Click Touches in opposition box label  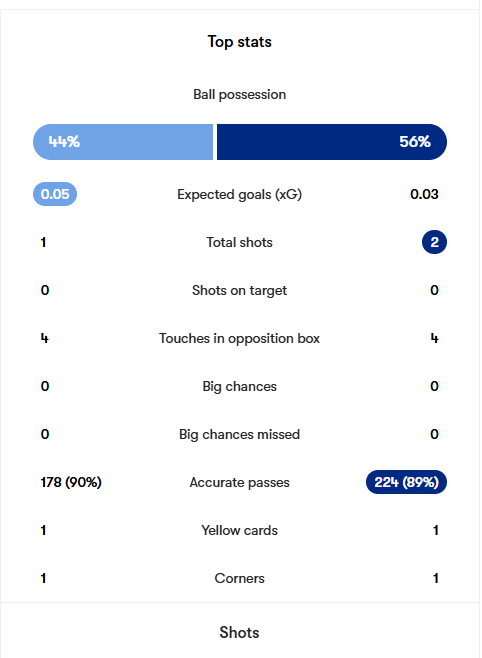click(240, 338)
